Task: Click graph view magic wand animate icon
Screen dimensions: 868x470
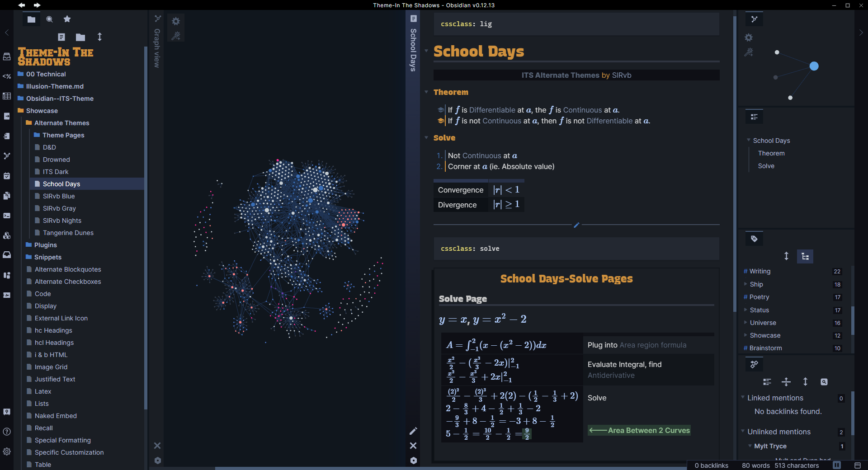Action: click(x=176, y=36)
